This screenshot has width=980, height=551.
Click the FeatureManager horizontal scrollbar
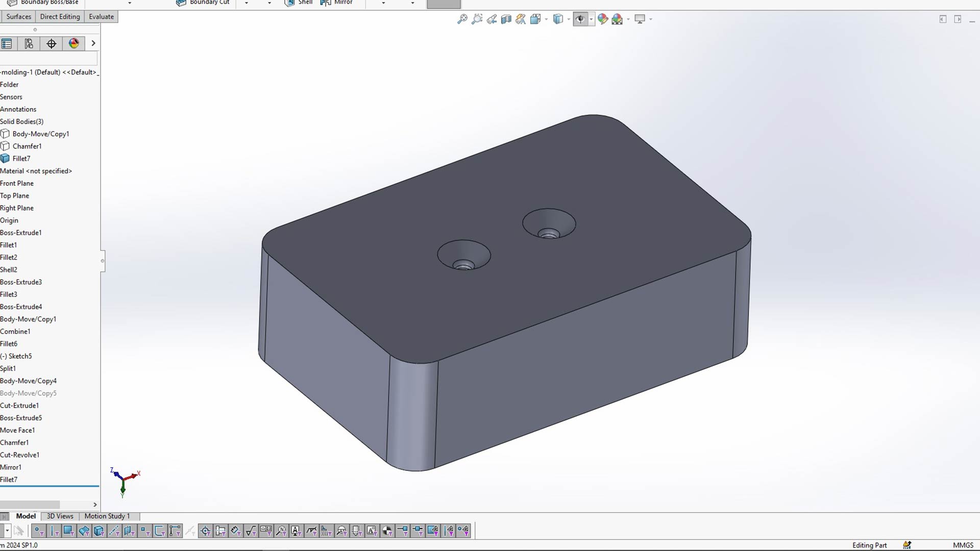coord(30,505)
